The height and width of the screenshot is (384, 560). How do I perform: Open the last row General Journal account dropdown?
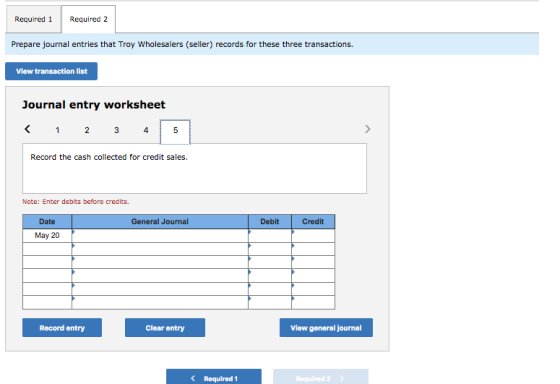160,302
